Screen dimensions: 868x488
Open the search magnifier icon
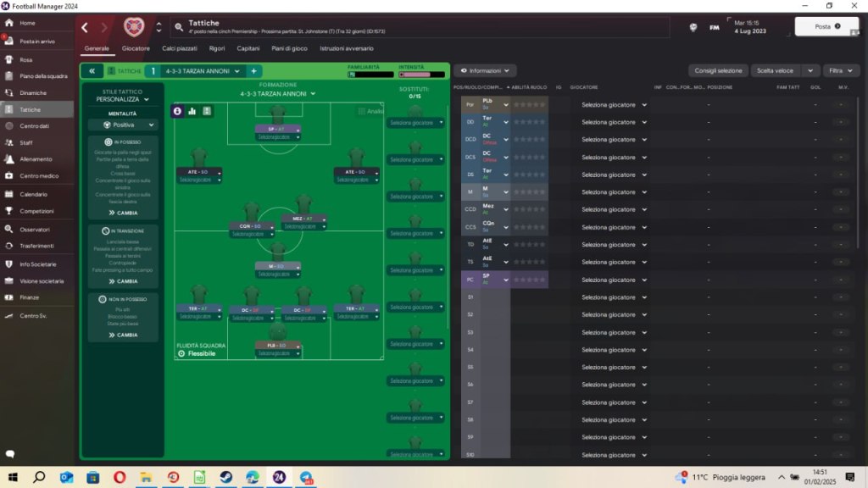tap(179, 27)
